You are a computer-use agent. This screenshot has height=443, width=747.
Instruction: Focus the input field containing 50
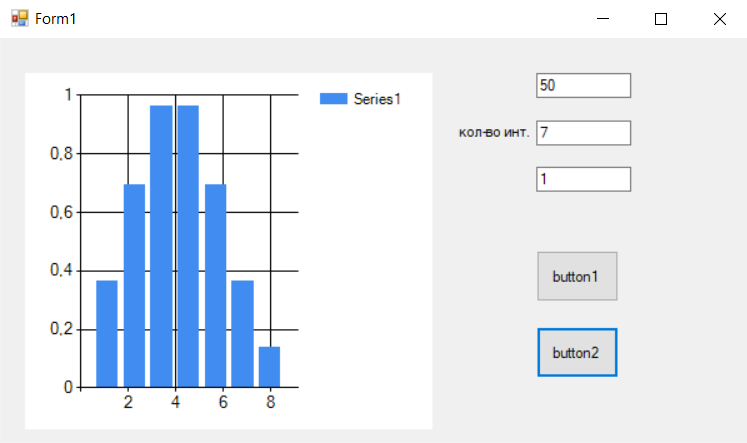pyautogui.click(x=584, y=85)
